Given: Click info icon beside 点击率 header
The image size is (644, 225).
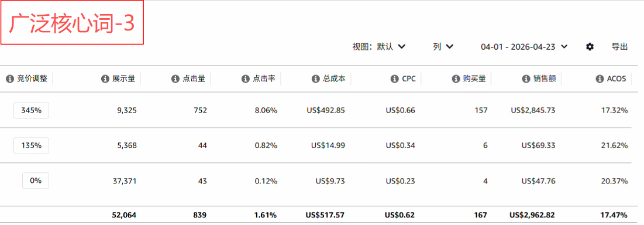Looking at the screenshot, I should [x=245, y=79].
